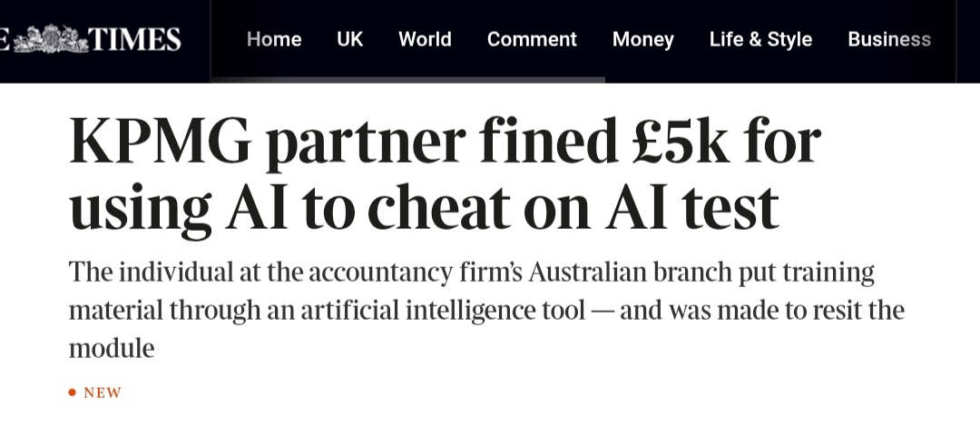Viewport: 980px width, 436px height.
Task: Click the TIMES wordmark in header
Action: 136,40
